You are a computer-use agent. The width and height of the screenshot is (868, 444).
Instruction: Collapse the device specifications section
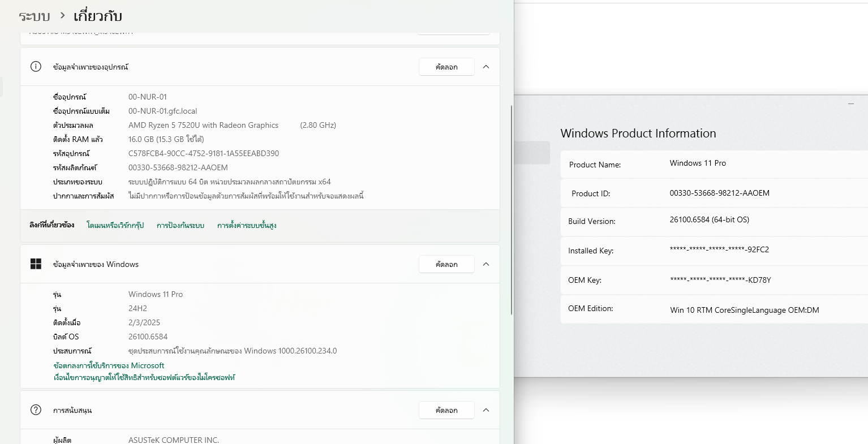tap(486, 67)
